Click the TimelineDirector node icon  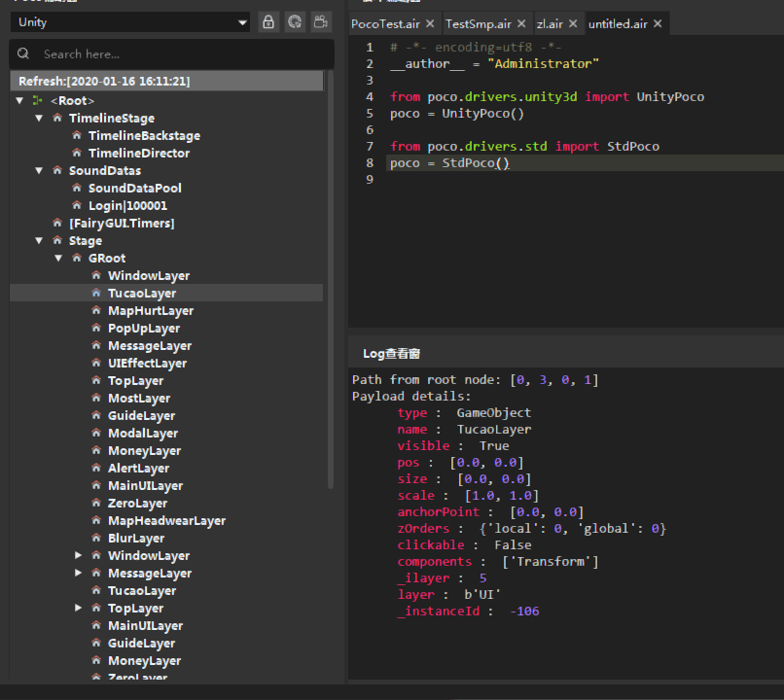77,153
